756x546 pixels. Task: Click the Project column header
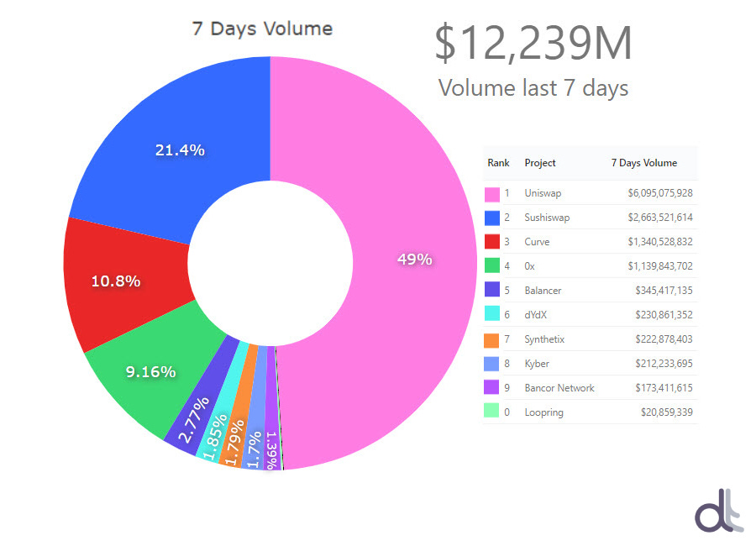point(540,163)
